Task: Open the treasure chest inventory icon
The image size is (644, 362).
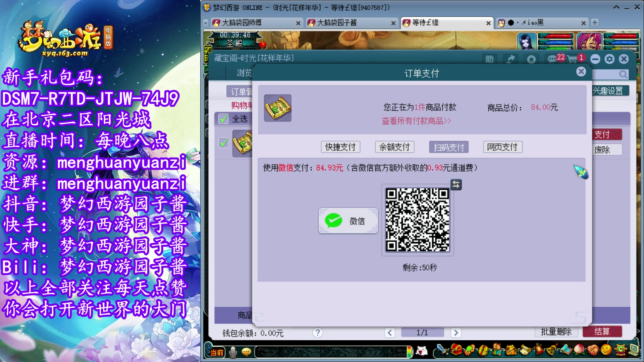Action: (456, 350)
